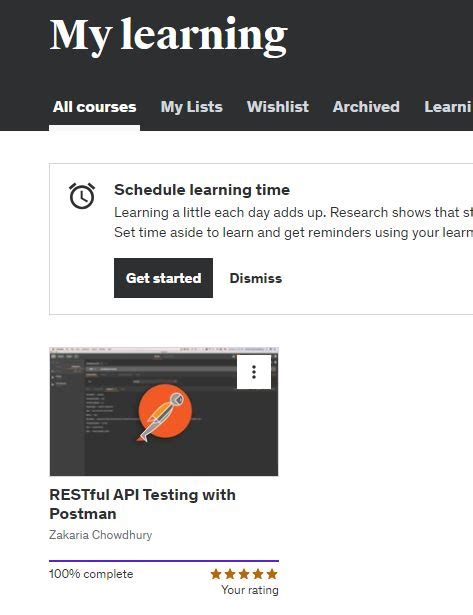The width and height of the screenshot is (473, 615).
Task: Switch to the My Lists tab
Action: (191, 107)
